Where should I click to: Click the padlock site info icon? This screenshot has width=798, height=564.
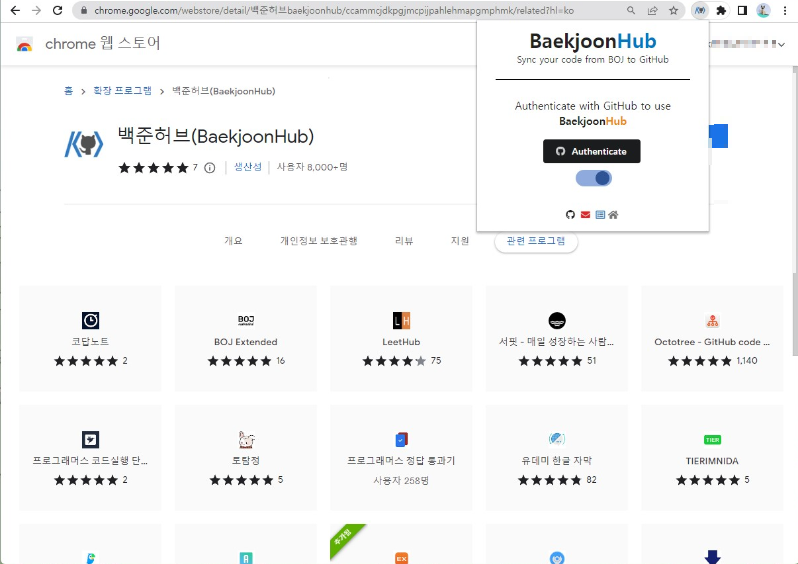84,10
